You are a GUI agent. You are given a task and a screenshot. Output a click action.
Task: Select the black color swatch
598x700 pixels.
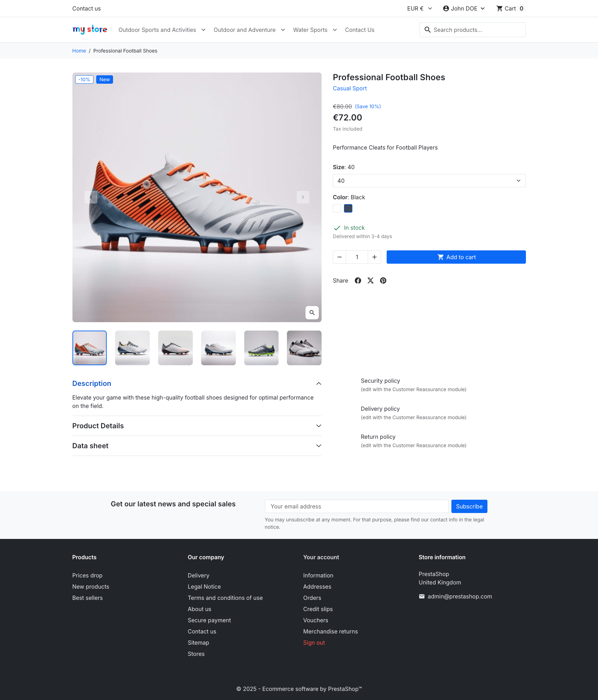pos(348,208)
